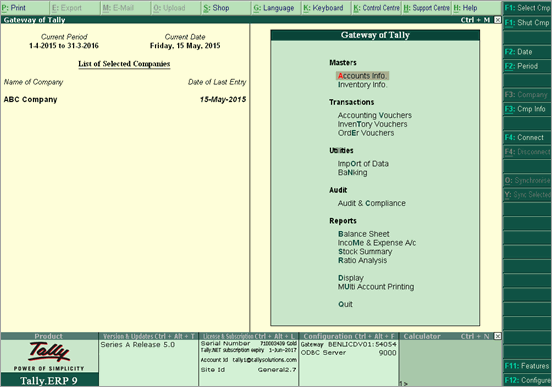Open Accounts Info. under Masters
552x387 pixels.
click(x=362, y=76)
